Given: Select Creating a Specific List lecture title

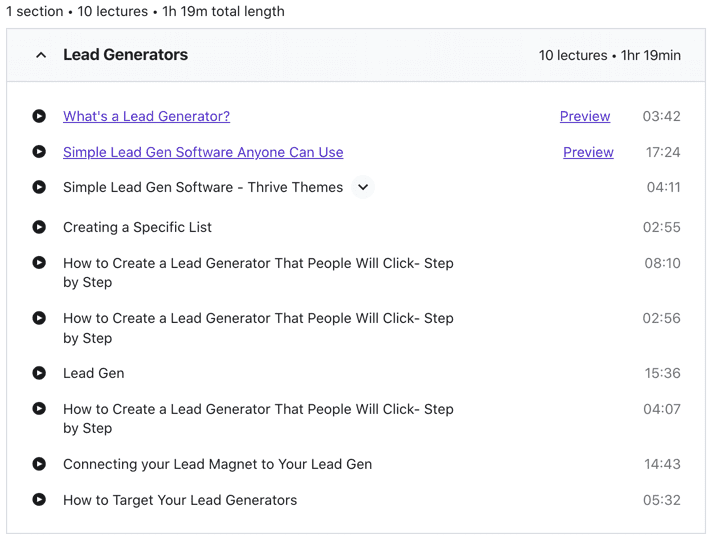Looking at the screenshot, I should (137, 227).
